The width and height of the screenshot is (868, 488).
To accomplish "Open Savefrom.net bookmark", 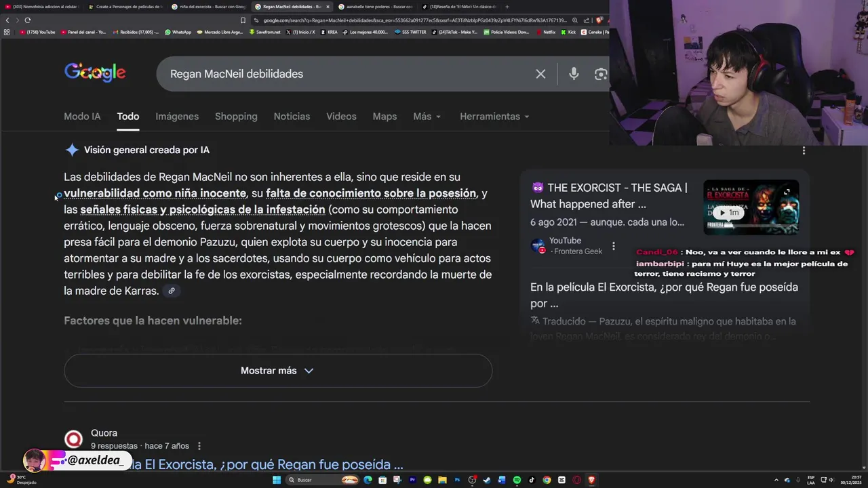I will pos(264,32).
